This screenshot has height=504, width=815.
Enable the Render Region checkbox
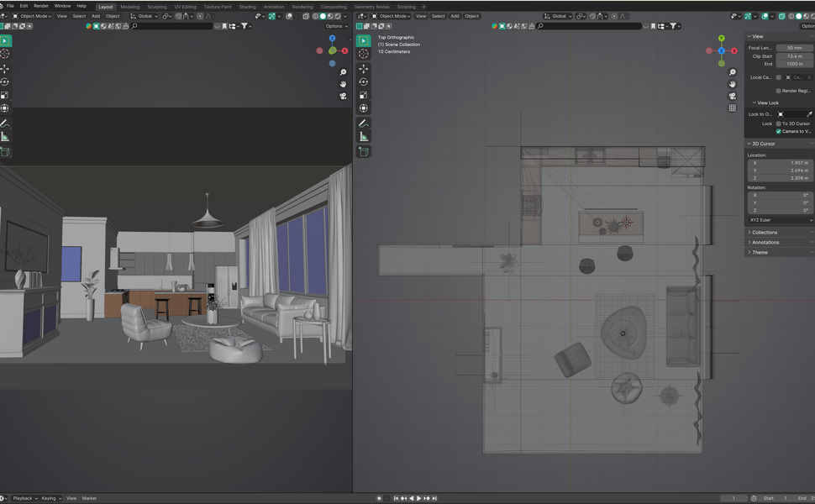pos(779,91)
